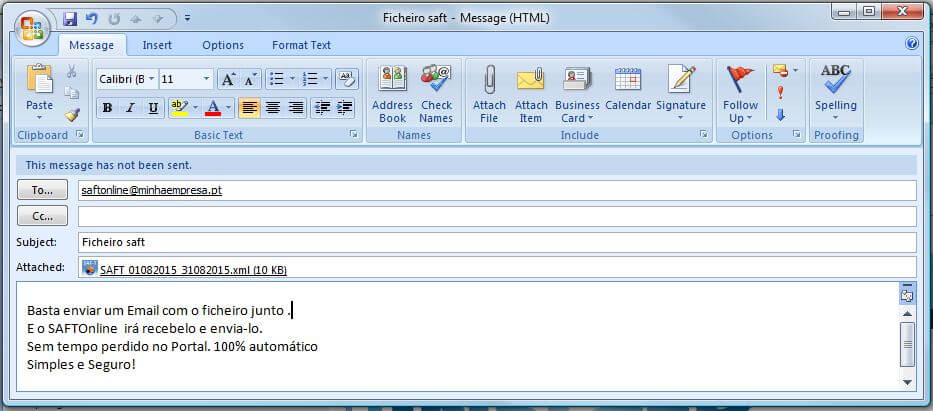
Task: Apply numbered list formatting
Action: click(x=310, y=79)
